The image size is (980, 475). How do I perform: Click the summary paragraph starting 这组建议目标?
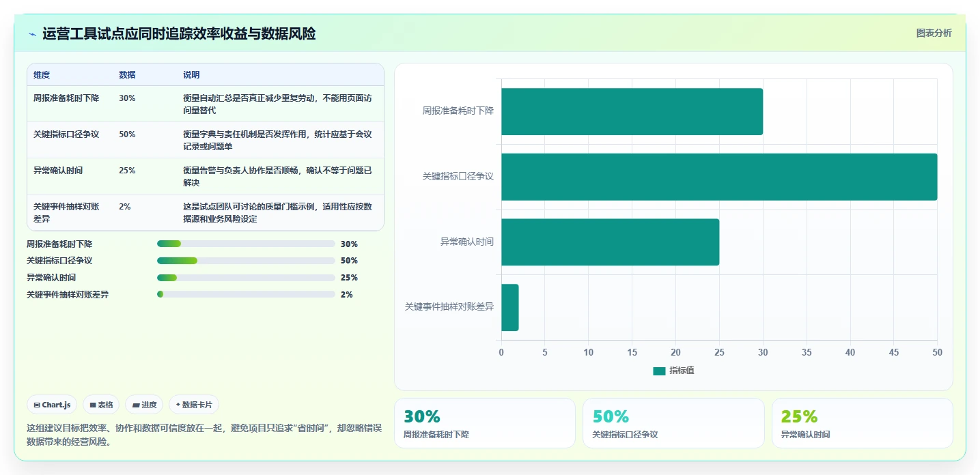[204, 435]
